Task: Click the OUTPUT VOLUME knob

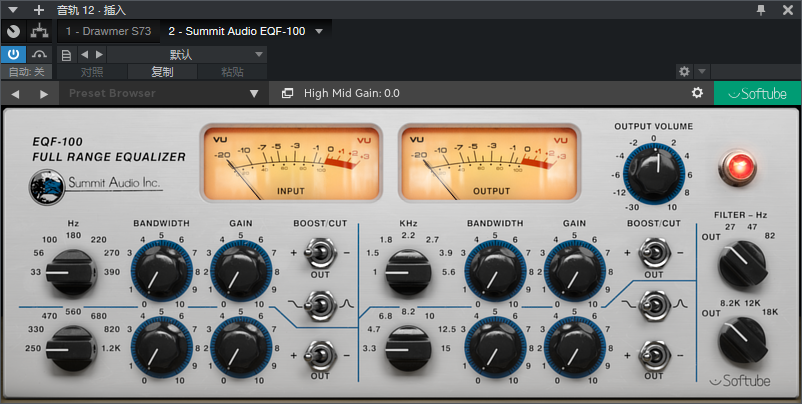Action: 654,172
